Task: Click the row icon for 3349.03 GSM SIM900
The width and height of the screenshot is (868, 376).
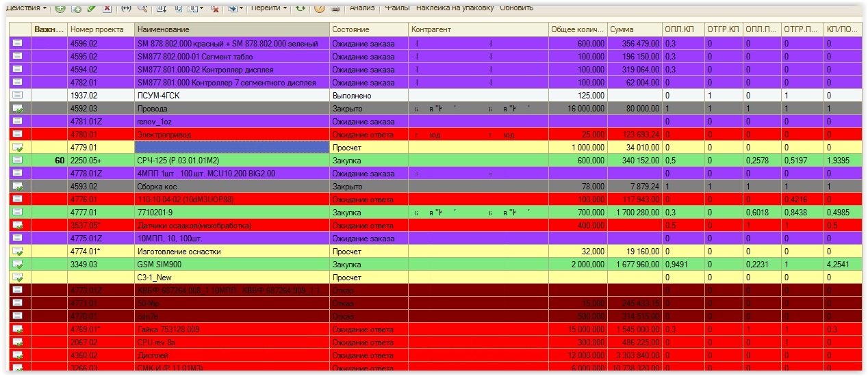Action: tap(17, 264)
